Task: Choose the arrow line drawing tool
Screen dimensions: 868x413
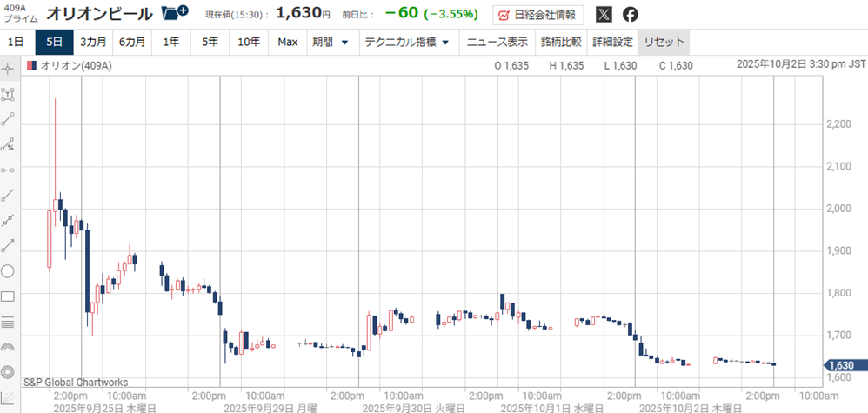Action: [8, 245]
